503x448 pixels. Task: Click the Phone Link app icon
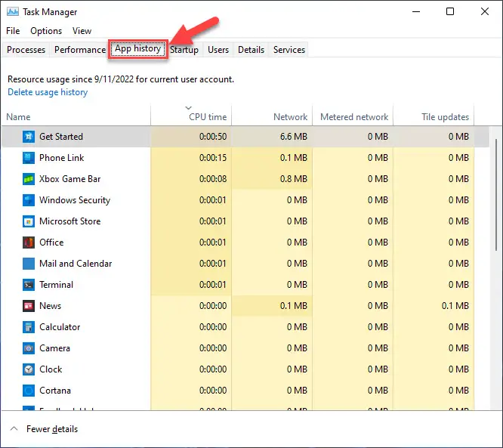click(28, 158)
